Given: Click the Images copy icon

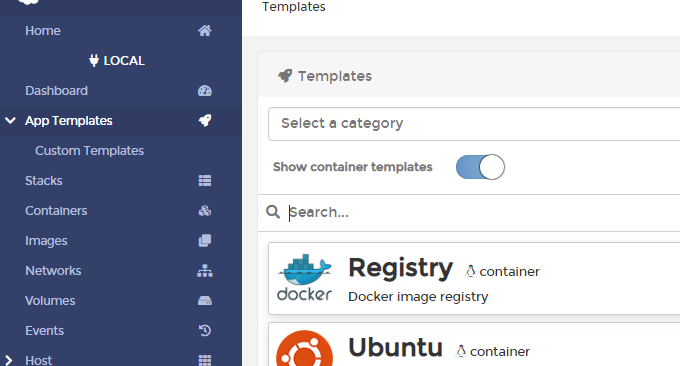Looking at the screenshot, I should click(205, 241).
